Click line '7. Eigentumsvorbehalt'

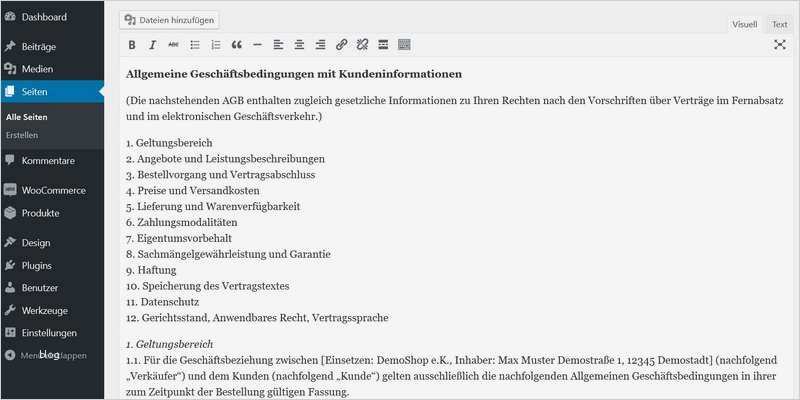tap(179, 238)
